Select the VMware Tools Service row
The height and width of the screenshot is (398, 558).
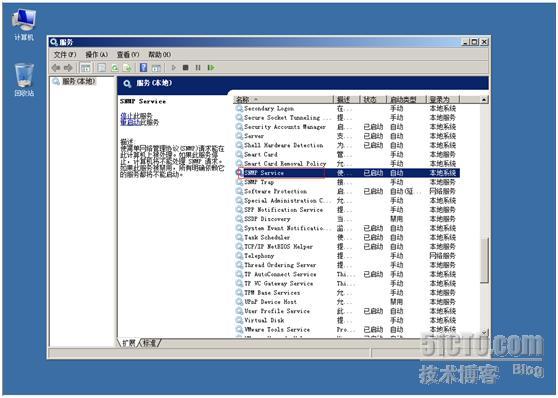coord(347,329)
